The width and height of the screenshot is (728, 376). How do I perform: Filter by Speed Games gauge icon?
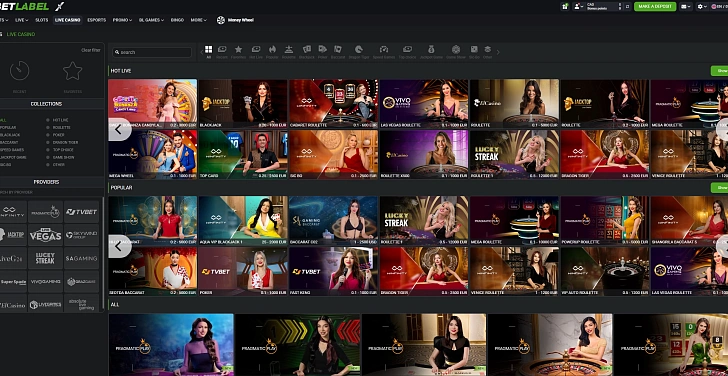pyautogui.click(x=384, y=49)
